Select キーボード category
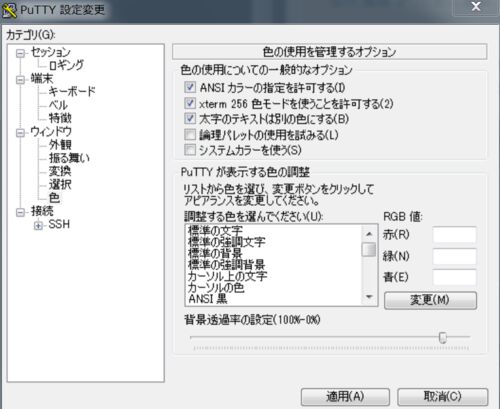 click(72, 91)
